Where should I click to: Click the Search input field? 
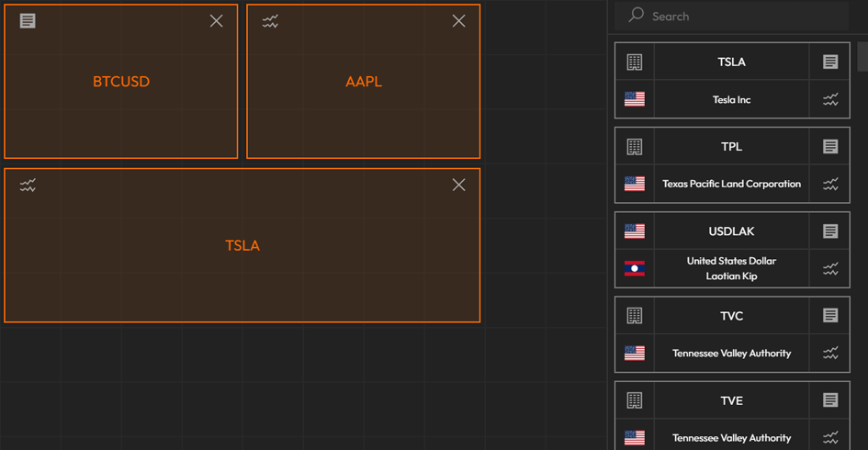tap(735, 17)
